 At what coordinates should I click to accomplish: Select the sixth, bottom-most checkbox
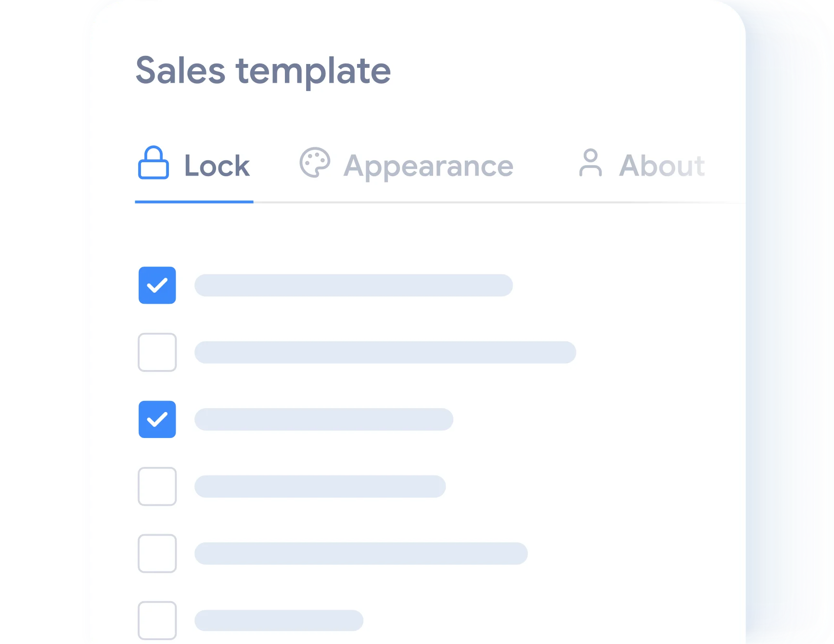click(x=157, y=620)
